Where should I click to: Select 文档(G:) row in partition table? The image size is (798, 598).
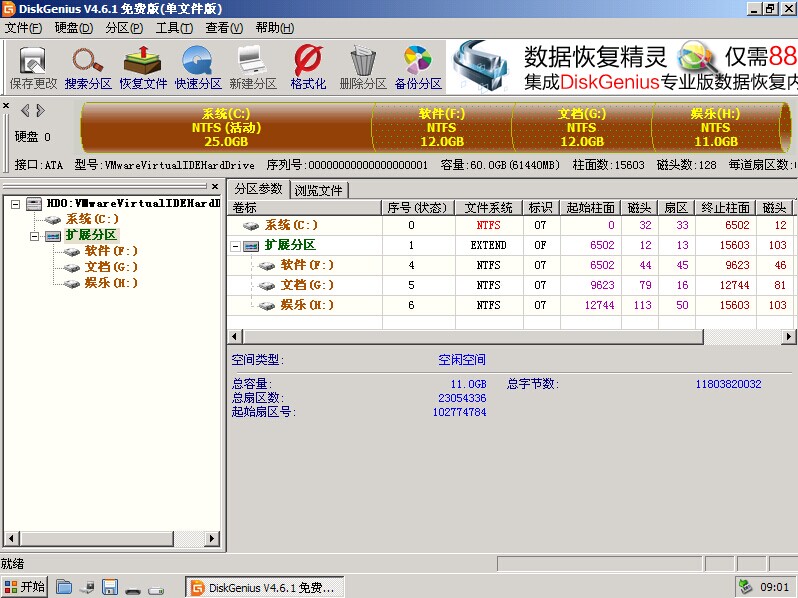pyautogui.click(x=511, y=285)
